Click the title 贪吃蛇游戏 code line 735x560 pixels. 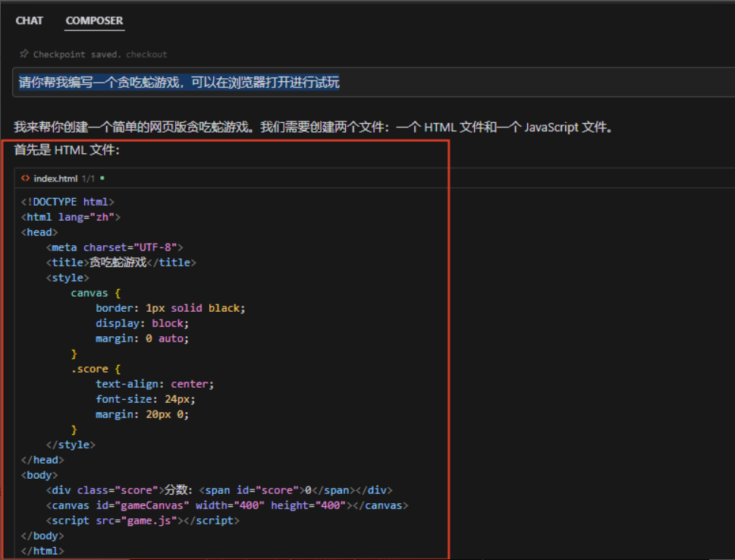(x=121, y=263)
